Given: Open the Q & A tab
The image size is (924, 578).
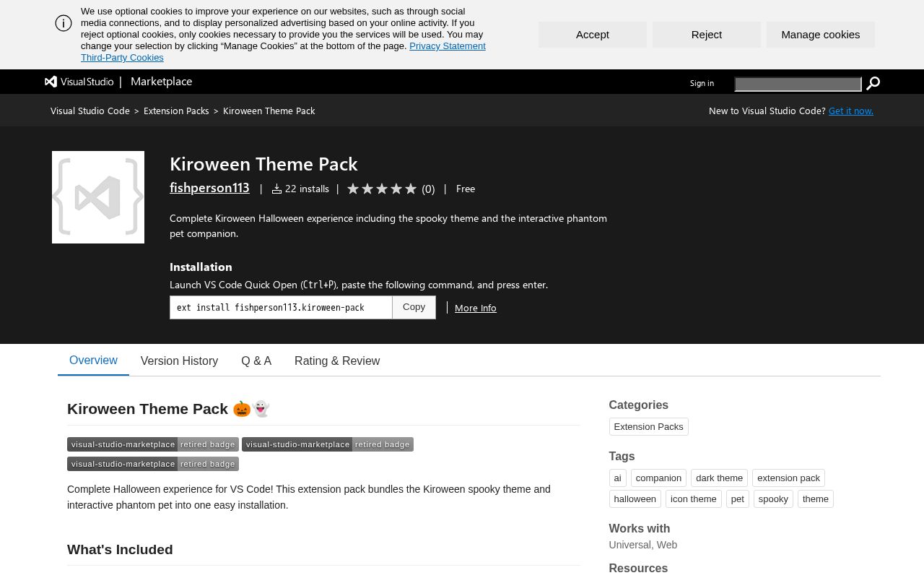Looking at the screenshot, I should 256,361.
